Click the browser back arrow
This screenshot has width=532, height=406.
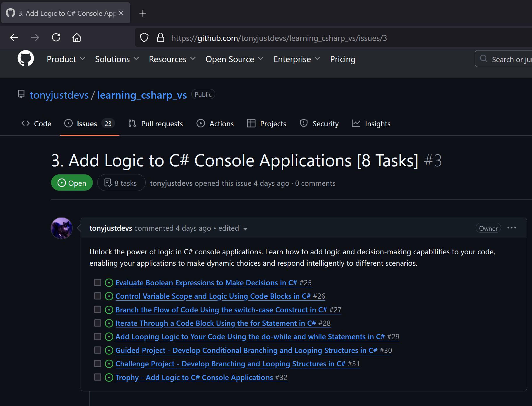[14, 38]
